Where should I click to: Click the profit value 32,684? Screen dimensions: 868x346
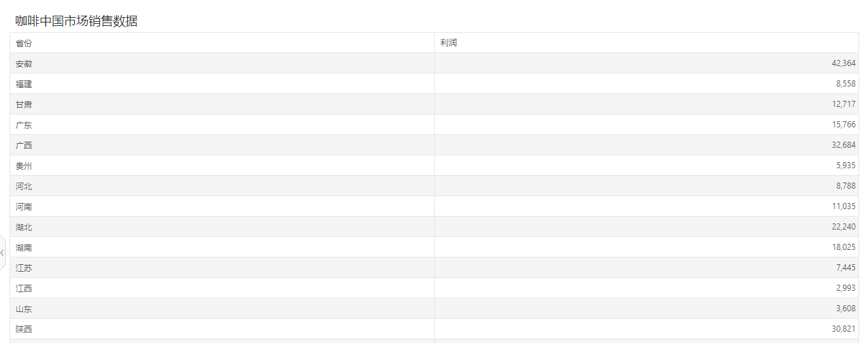tap(843, 145)
